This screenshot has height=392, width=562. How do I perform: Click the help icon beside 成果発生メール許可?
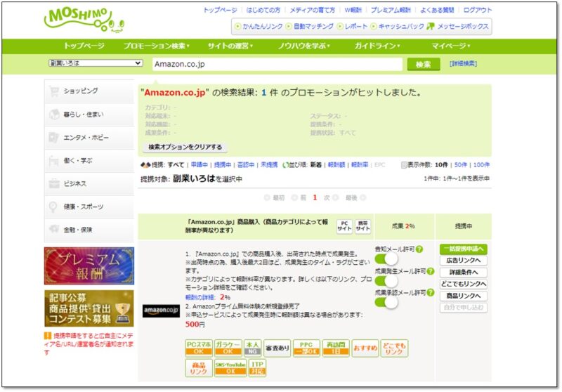(431, 271)
